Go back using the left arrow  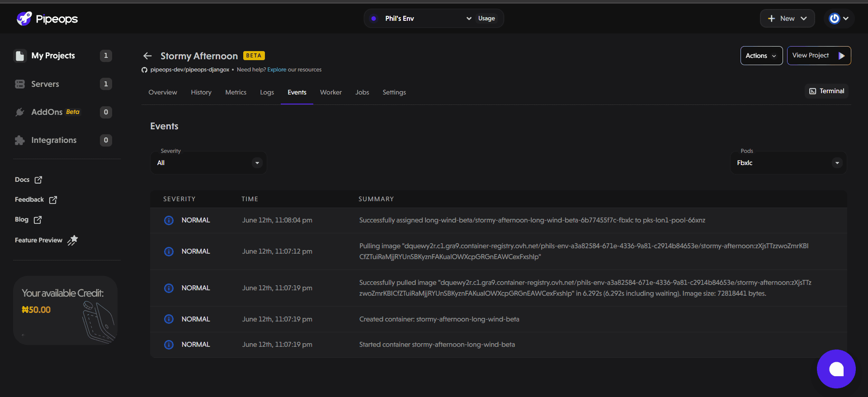click(x=147, y=56)
